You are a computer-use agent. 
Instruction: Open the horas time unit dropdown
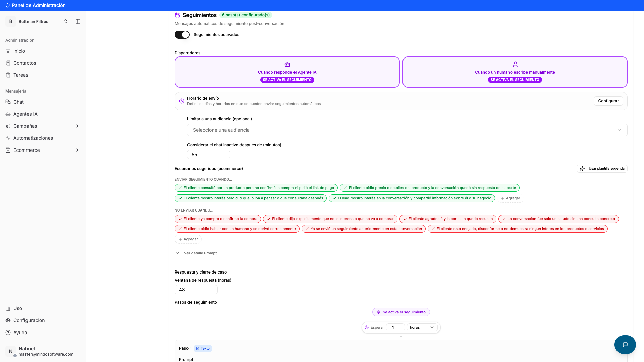422,328
